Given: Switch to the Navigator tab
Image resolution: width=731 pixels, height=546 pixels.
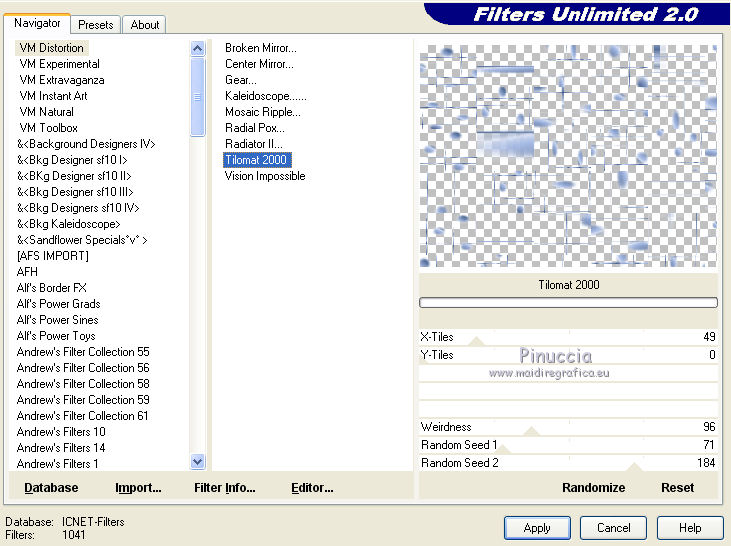Looking at the screenshot, I should click(x=37, y=23).
